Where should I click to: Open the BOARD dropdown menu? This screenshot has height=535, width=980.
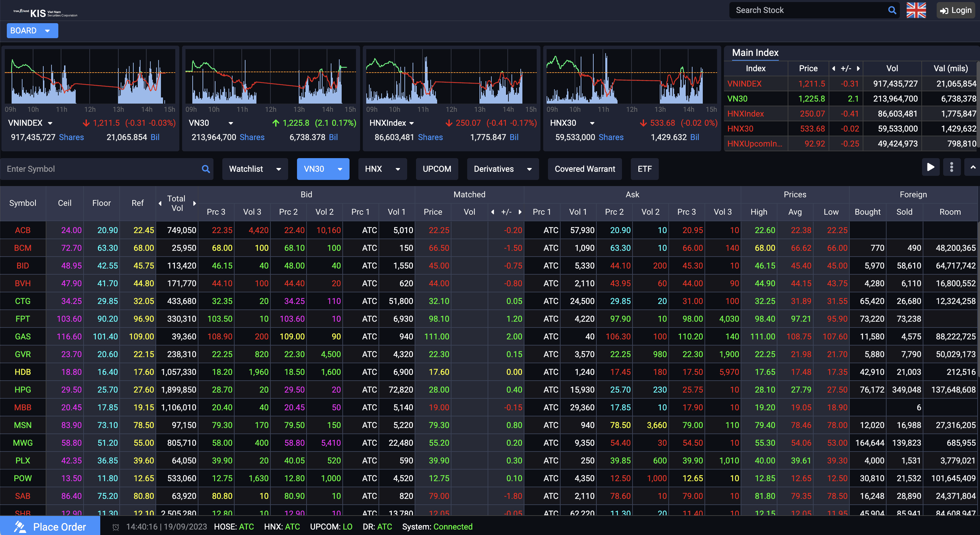(x=32, y=31)
